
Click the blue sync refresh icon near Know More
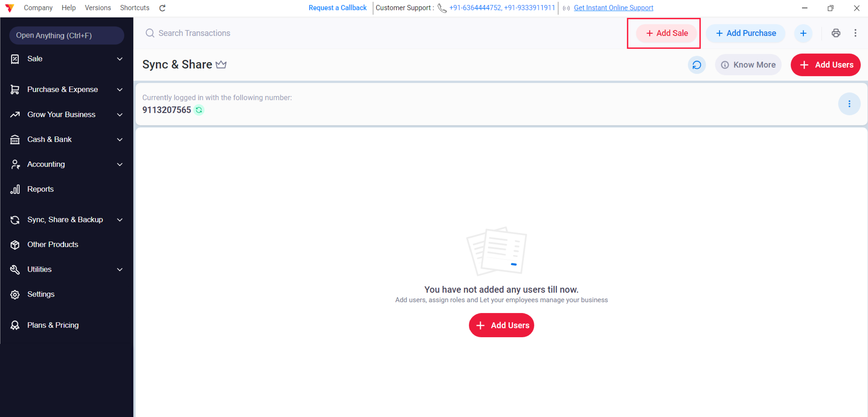(696, 65)
